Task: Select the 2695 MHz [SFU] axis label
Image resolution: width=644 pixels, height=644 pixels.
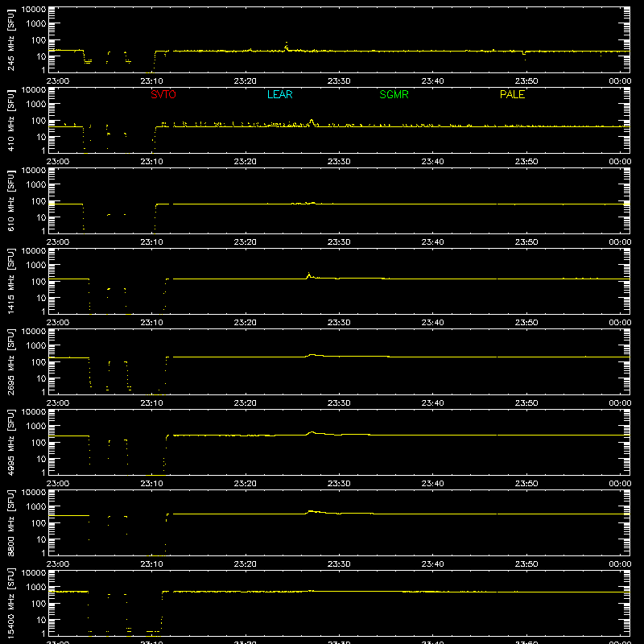Action: 10,361
